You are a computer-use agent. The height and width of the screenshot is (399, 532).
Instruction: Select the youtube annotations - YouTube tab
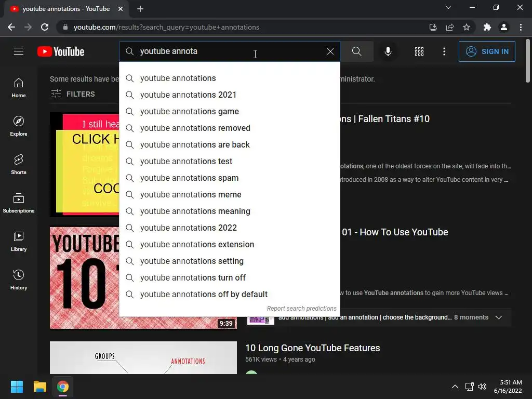click(x=66, y=9)
